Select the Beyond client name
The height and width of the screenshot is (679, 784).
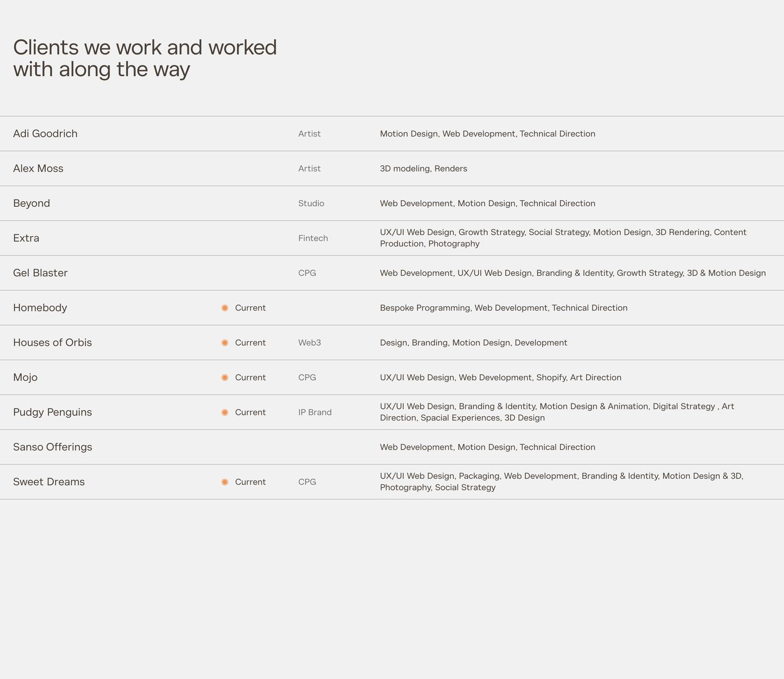point(32,203)
